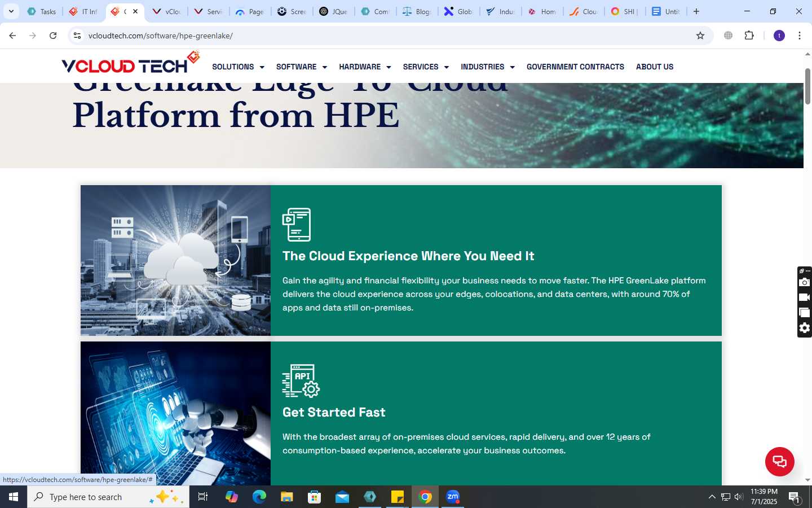Open Task View from the taskbar
This screenshot has height=508, width=812.
coord(203,497)
